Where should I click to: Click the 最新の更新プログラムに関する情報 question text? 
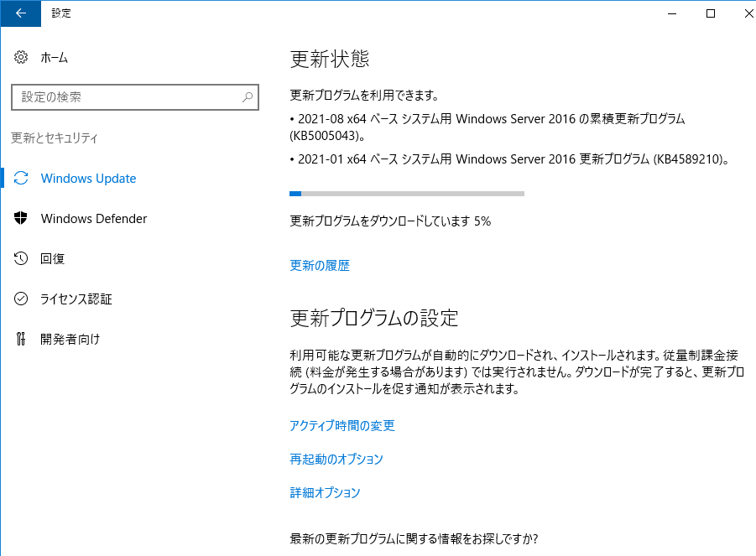(x=414, y=538)
